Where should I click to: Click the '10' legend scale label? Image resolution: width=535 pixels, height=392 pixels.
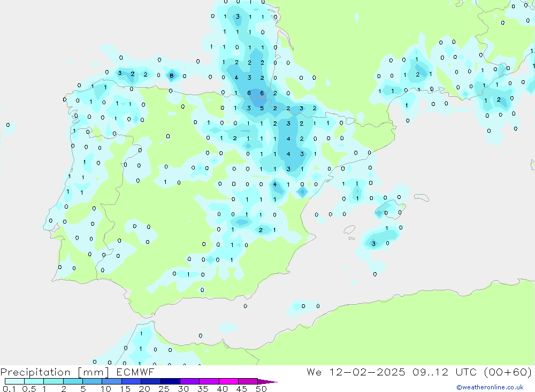[106, 389]
